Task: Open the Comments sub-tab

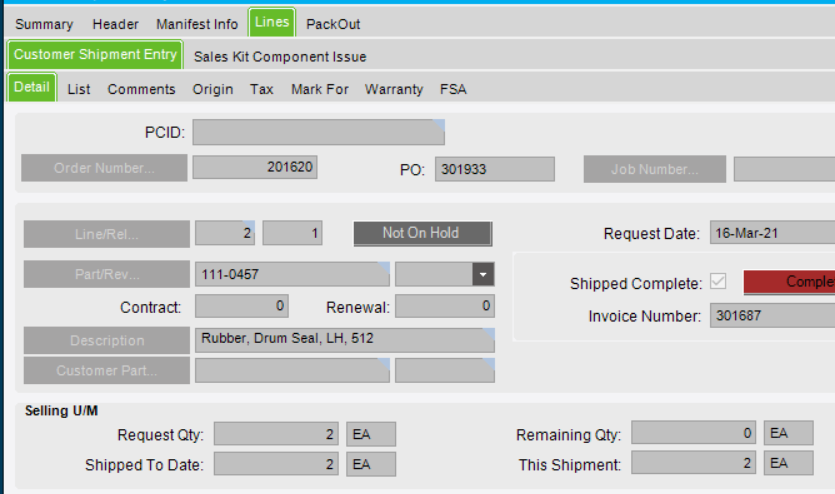Action: pos(141,89)
